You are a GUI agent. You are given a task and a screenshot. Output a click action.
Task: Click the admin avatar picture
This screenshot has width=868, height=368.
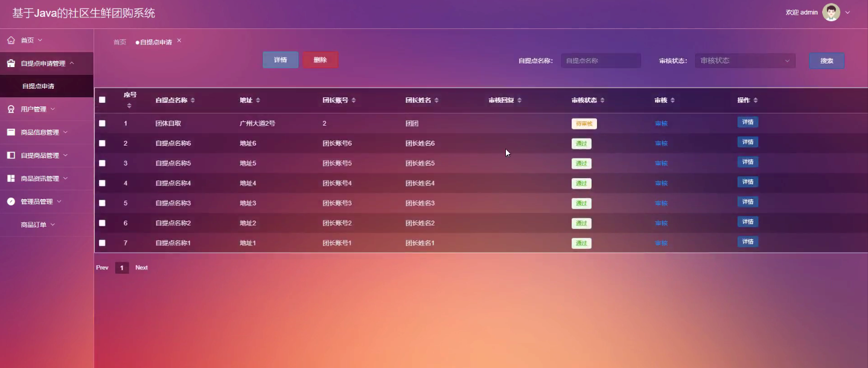(831, 12)
